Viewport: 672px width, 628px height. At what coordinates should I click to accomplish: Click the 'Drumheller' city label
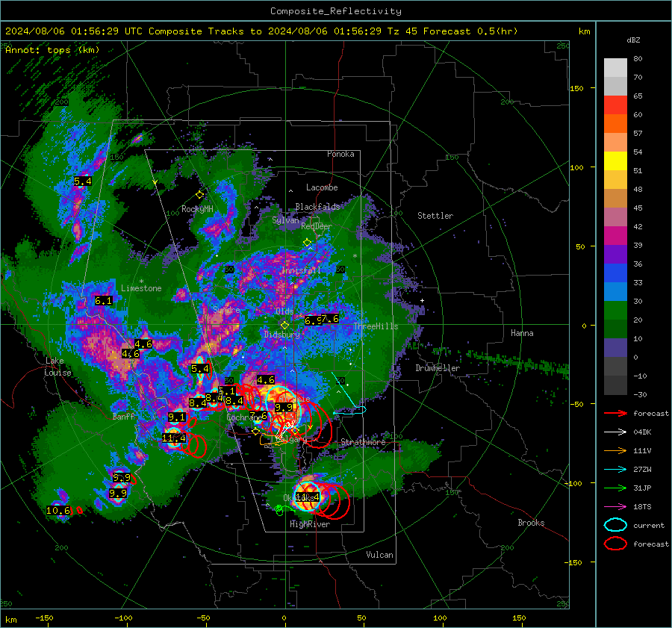pyautogui.click(x=438, y=368)
